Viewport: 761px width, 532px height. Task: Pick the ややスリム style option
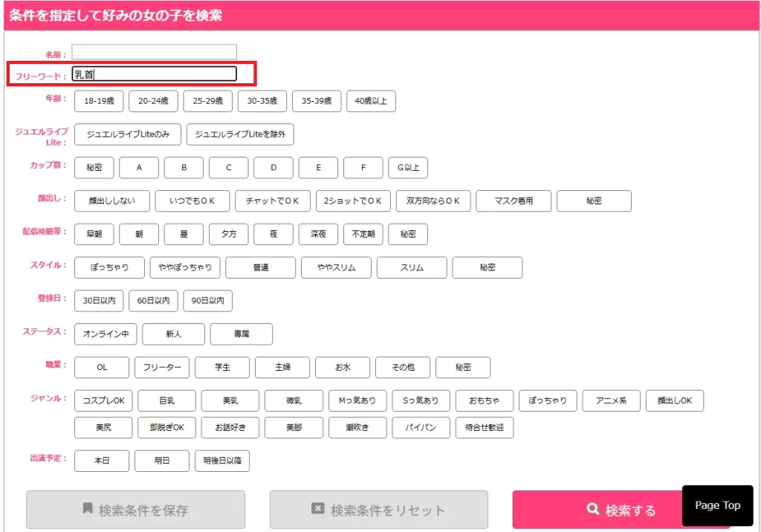pos(336,267)
